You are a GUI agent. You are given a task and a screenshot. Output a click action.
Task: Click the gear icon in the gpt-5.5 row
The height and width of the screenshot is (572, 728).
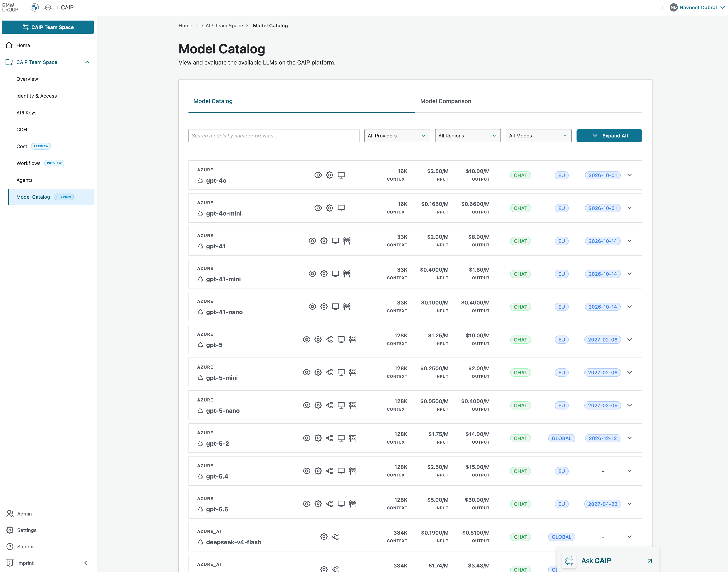click(318, 504)
